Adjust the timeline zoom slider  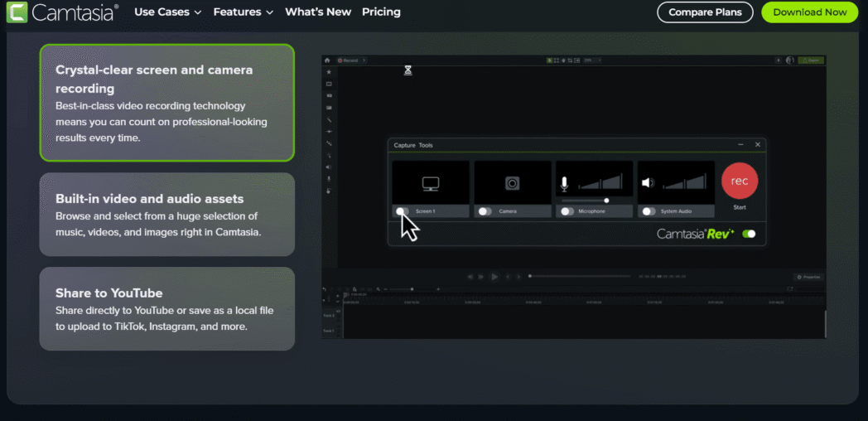point(412,289)
